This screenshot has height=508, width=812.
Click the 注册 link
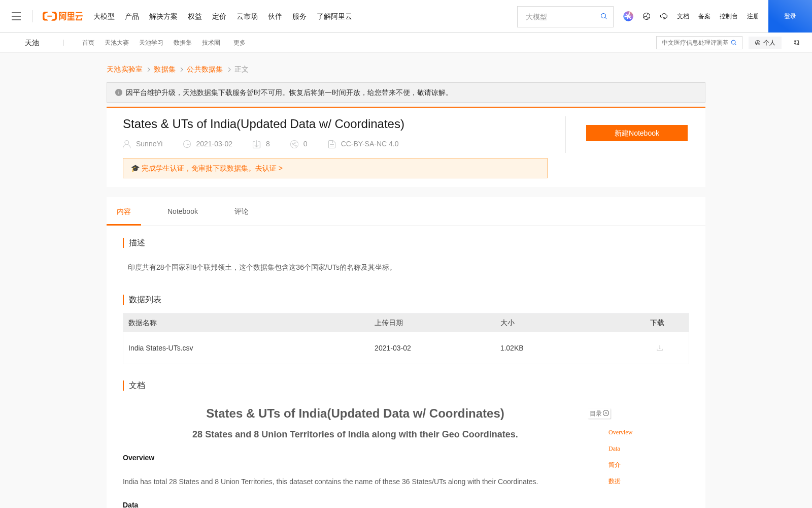[753, 16]
